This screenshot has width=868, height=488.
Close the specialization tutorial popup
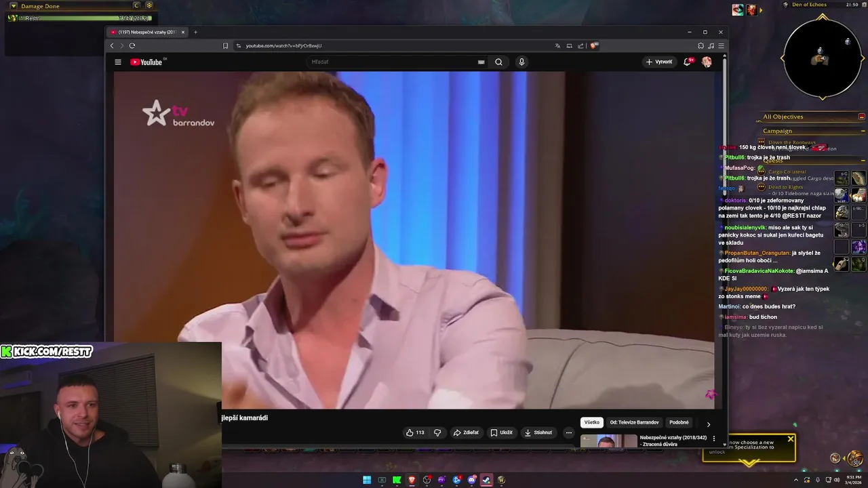[x=790, y=439]
